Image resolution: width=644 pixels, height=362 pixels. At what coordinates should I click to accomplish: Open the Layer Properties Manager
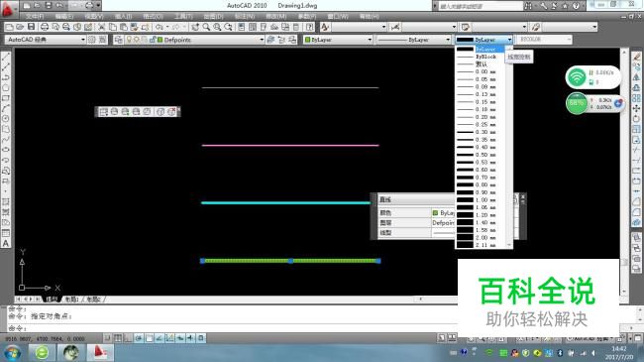118,40
